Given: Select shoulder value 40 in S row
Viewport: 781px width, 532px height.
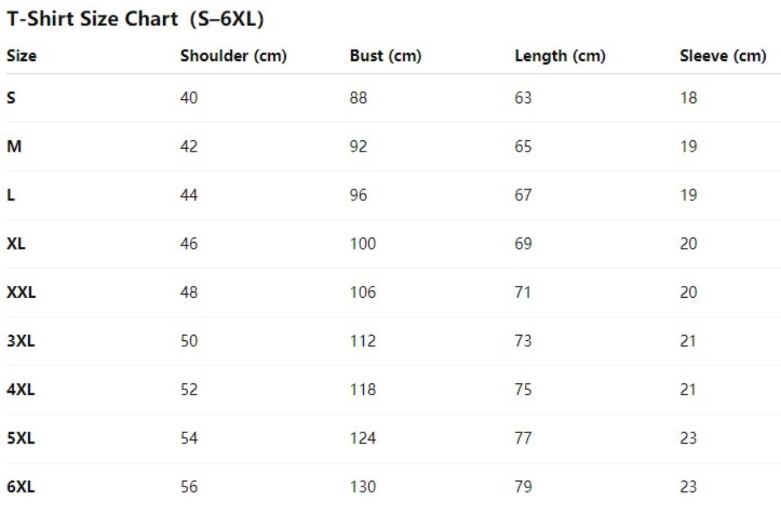Looking at the screenshot, I should click(x=189, y=98).
